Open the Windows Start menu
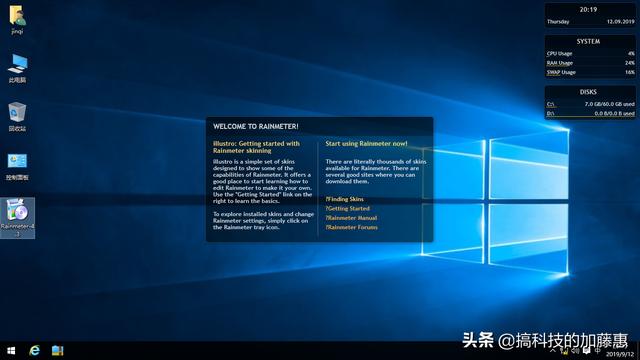 coord(11,351)
